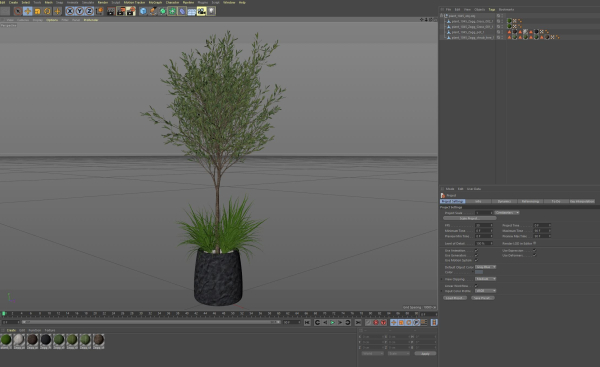Toggle scale keyframe recording icon
The width and height of the screenshot is (600, 367).
(401, 323)
